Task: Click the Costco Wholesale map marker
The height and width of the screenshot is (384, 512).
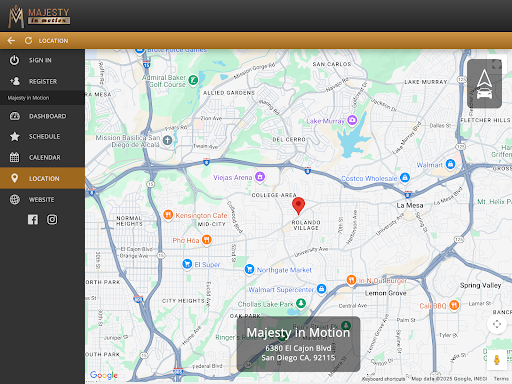Action: pyautogui.click(x=405, y=177)
